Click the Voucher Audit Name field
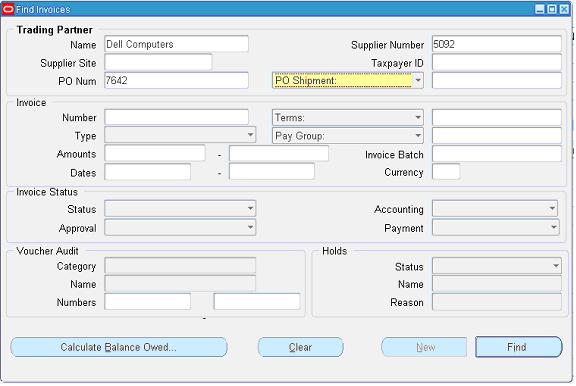 (x=180, y=284)
